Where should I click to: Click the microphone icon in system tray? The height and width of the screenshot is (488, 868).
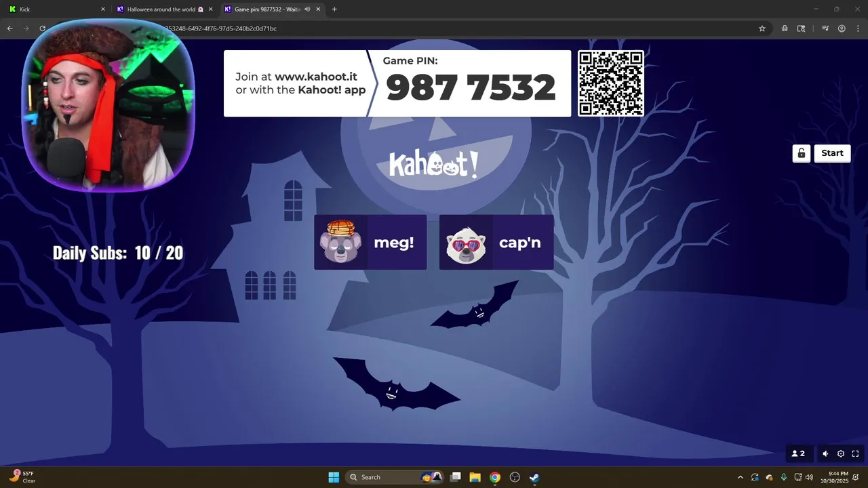(x=784, y=477)
